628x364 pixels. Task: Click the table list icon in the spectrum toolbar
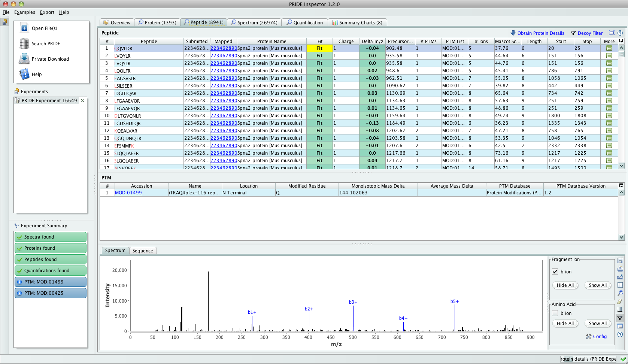pos(620,326)
